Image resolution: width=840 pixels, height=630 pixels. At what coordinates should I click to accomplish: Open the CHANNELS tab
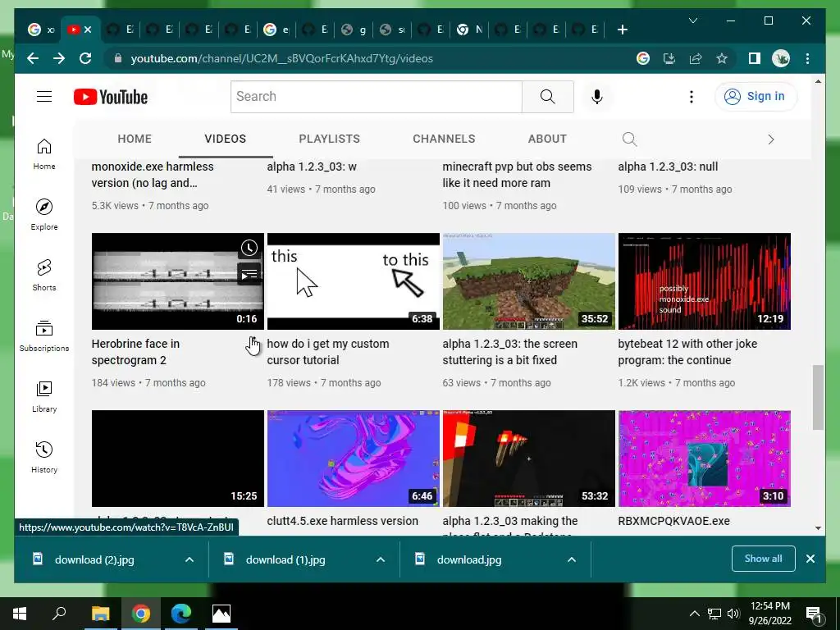(x=444, y=139)
